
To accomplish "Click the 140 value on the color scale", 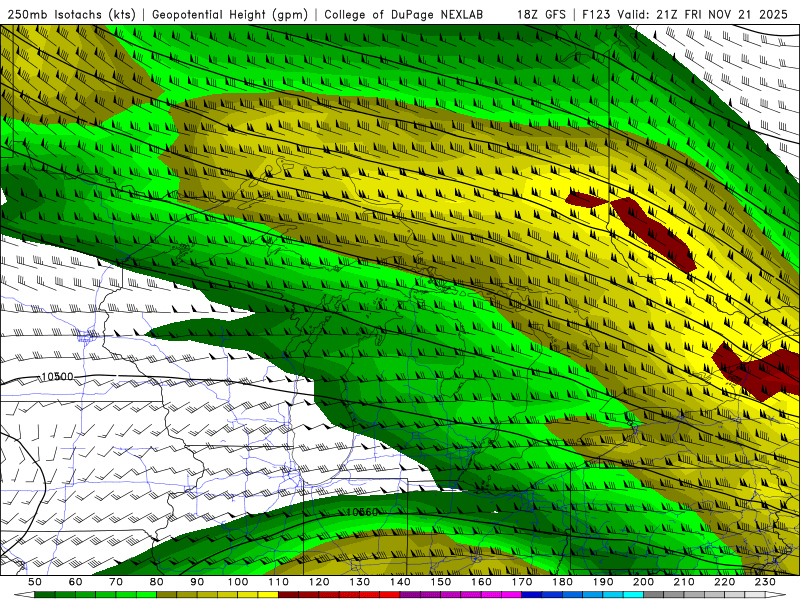I will click(x=400, y=582).
